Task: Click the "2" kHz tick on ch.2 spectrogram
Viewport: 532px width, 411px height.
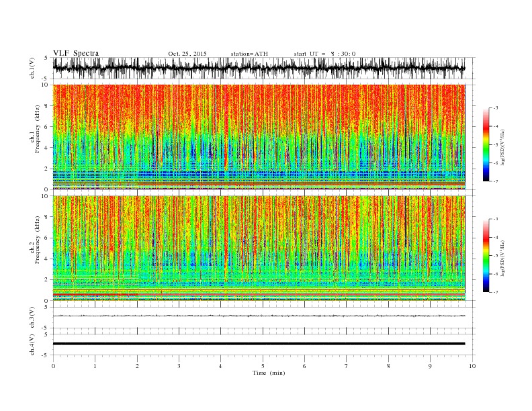Action: coord(46,280)
